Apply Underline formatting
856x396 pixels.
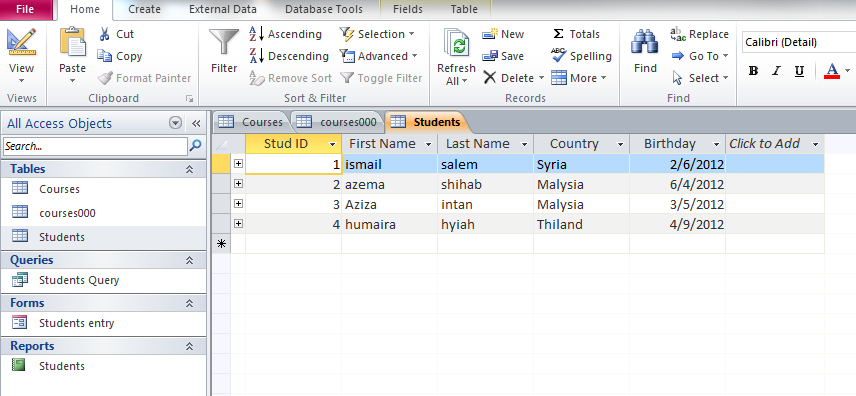799,71
